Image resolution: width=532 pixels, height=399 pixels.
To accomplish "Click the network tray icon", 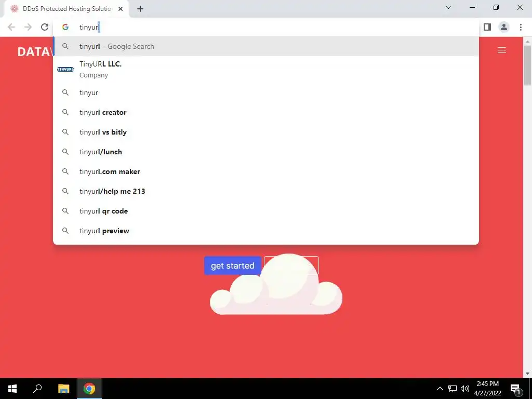I will click(453, 389).
